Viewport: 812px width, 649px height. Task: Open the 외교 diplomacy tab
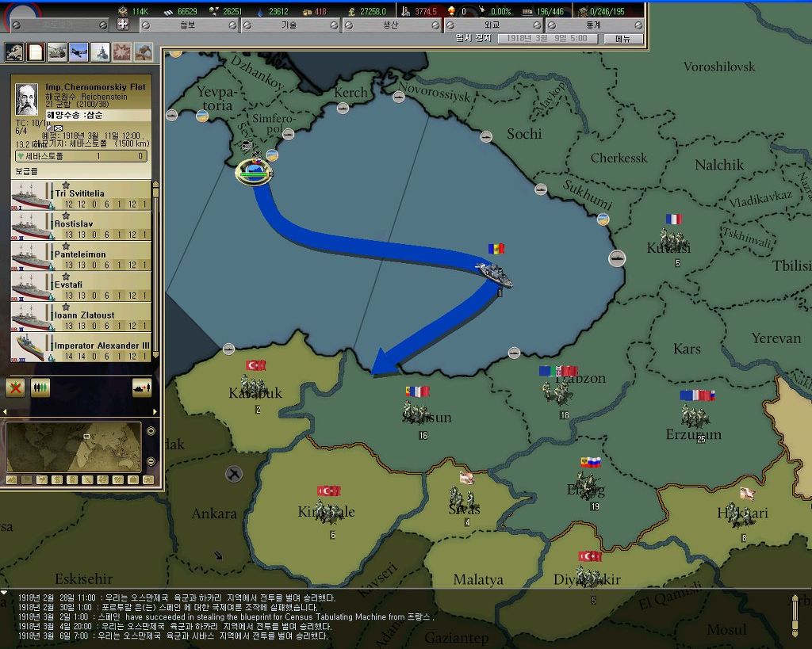[x=492, y=25]
